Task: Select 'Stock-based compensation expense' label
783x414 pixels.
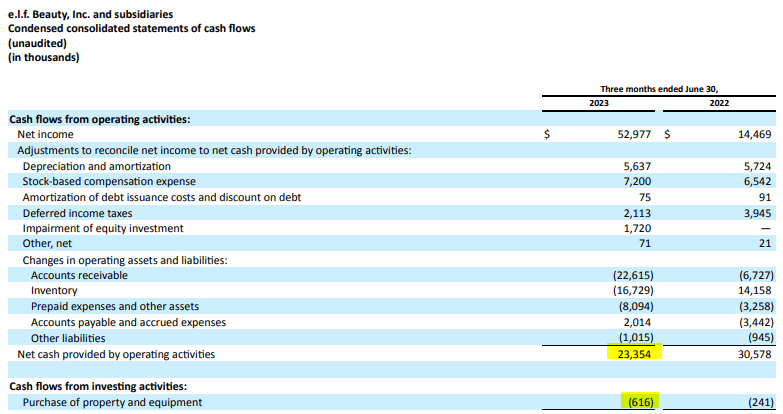Action: [x=109, y=181]
